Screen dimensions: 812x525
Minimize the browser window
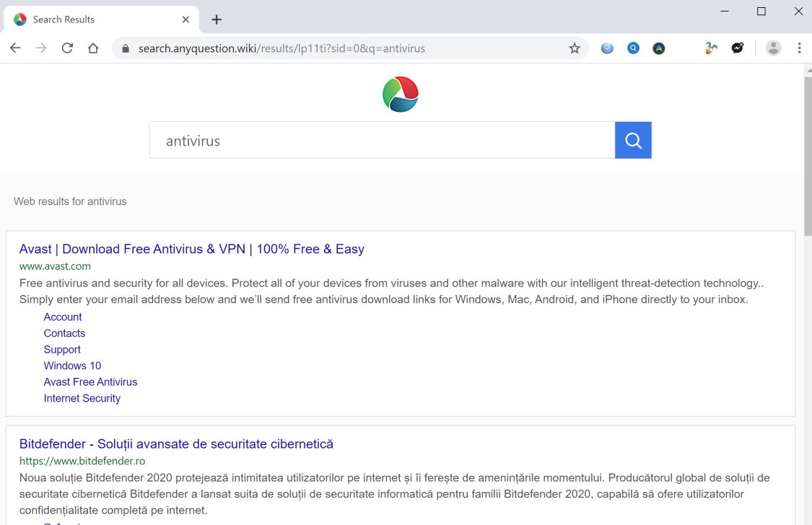(x=725, y=12)
